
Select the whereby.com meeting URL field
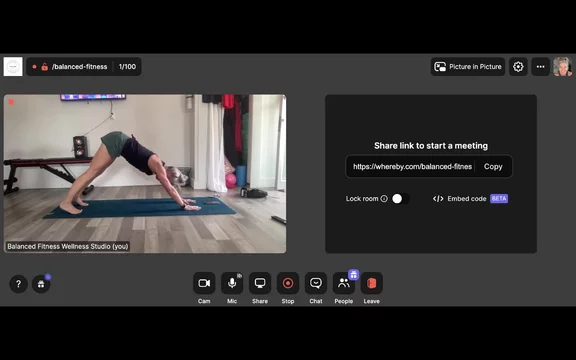click(x=412, y=166)
